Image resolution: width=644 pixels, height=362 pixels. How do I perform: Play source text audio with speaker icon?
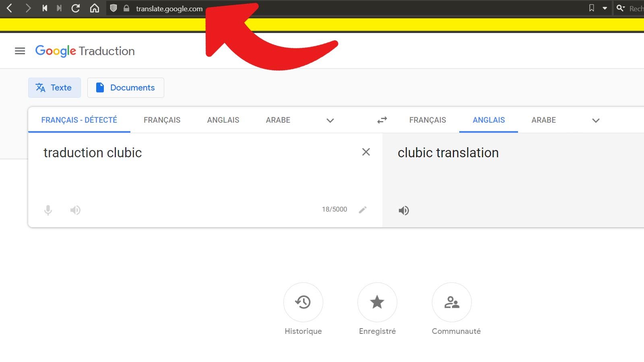pos(75,210)
